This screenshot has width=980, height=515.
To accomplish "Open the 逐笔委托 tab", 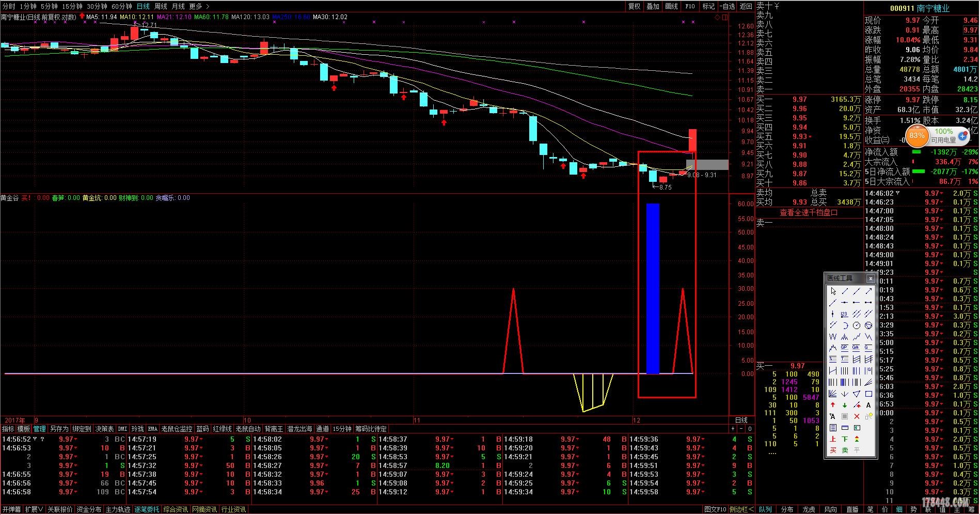I will (147, 509).
